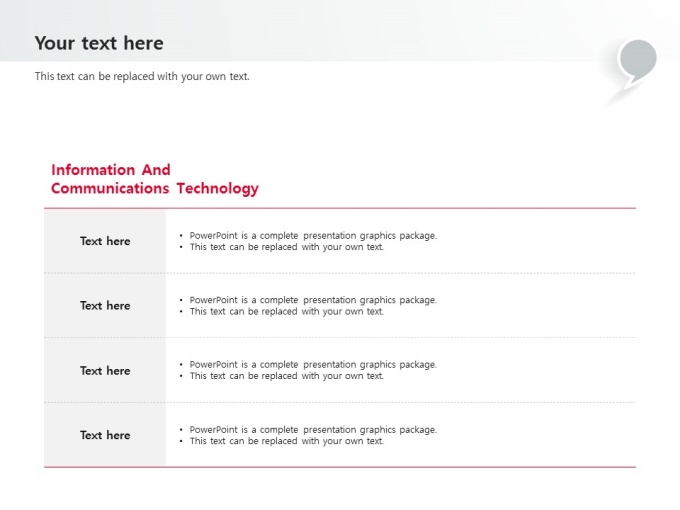Click the bottom red divider line of table
Image resolution: width=680 pixels, height=510 pixels.
coord(340,467)
